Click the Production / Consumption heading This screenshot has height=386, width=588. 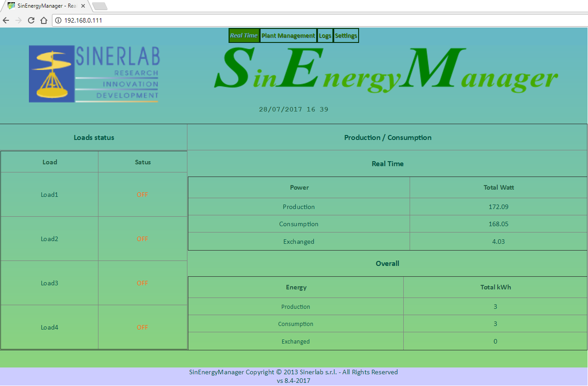pyautogui.click(x=387, y=138)
